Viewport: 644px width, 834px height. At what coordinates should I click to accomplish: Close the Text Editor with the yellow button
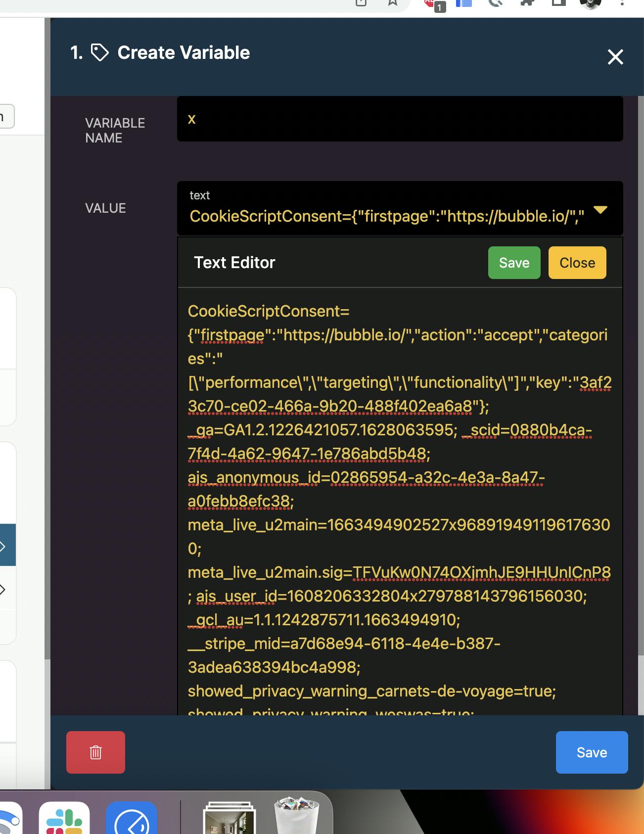[577, 263]
